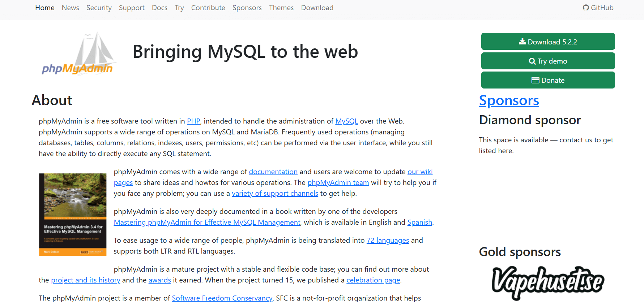Follow the Software Freedom Conservancy link
Screen dimensions: 644x302
(222, 298)
